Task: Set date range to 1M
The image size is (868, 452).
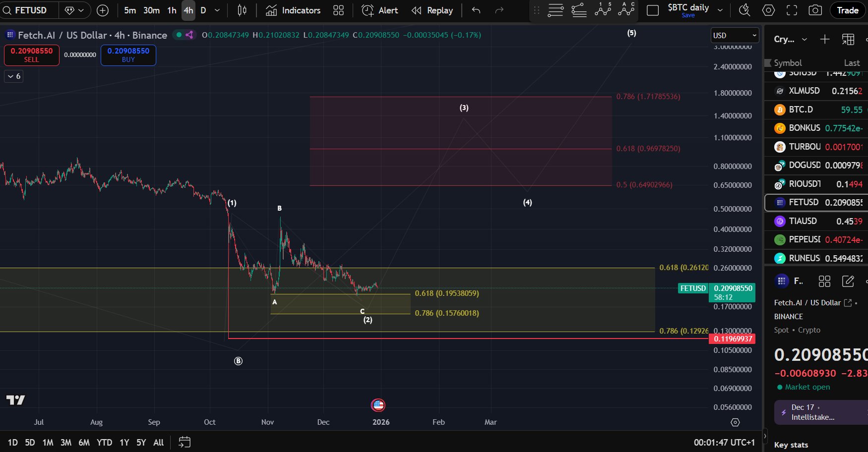Action: [48, 443]
